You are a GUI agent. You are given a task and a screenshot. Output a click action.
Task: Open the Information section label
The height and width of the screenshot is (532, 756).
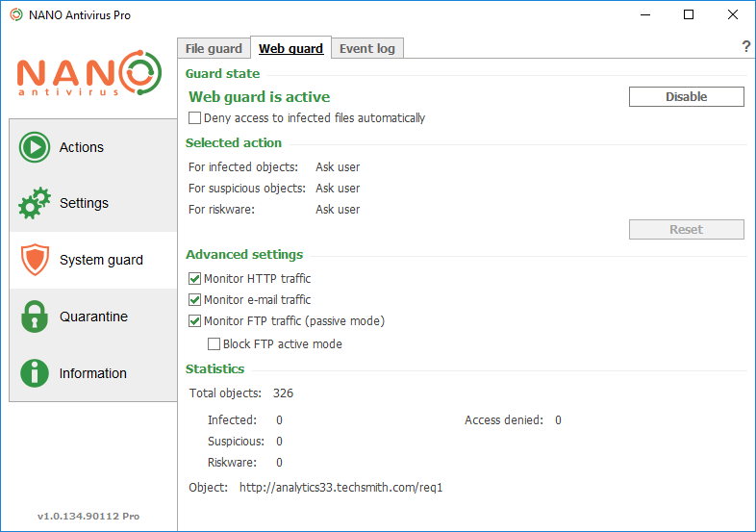[93, 373]
